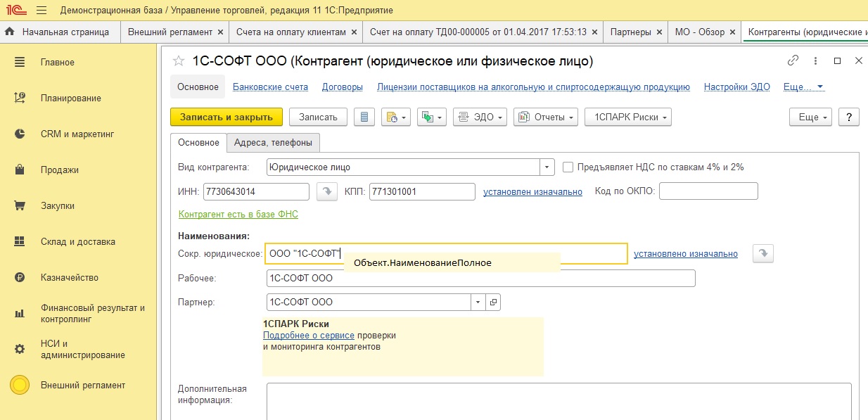Open the Еще dropdown button beside help

pyautogui.click(x=811, y=117)
